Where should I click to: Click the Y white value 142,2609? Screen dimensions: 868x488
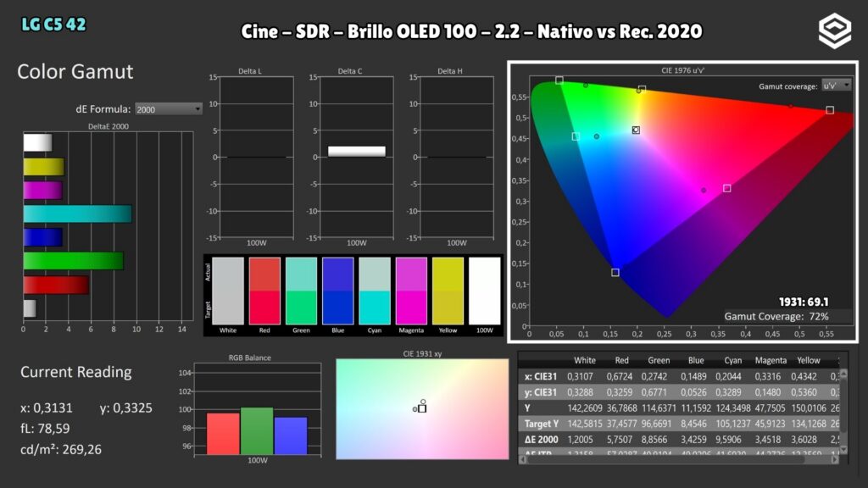(x=585, y=408)
